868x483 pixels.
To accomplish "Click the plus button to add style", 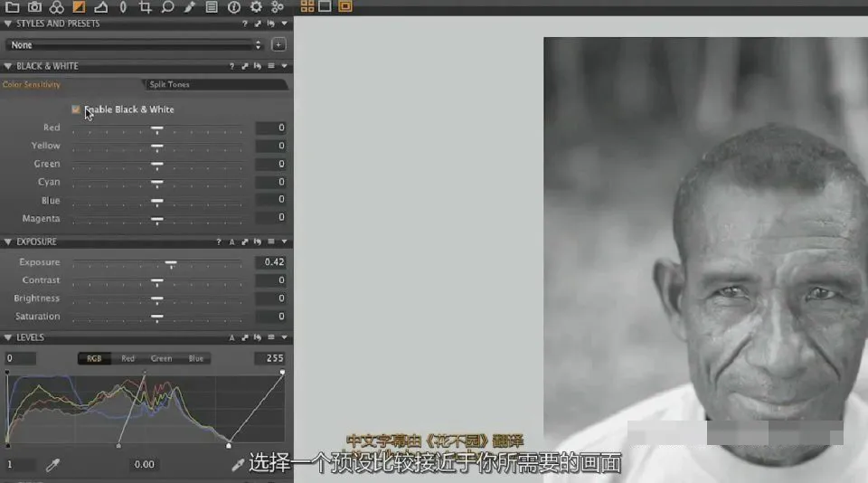I will (278, 45).
